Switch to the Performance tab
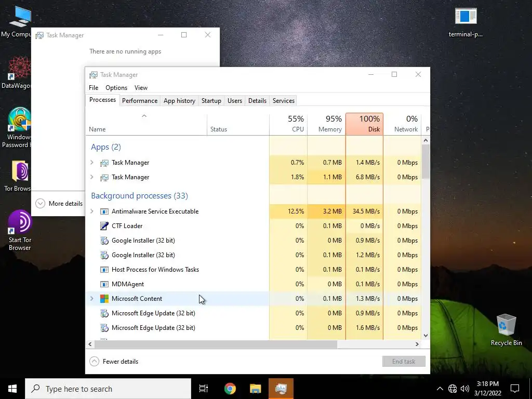Viewport: 532px width, 399px height. [x=140, y=101]
